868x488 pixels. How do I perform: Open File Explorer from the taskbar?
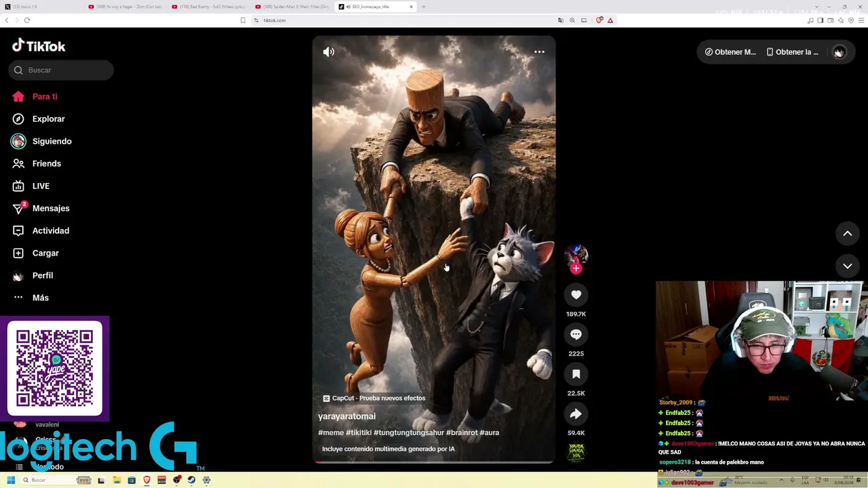click(x=117, y=481)
